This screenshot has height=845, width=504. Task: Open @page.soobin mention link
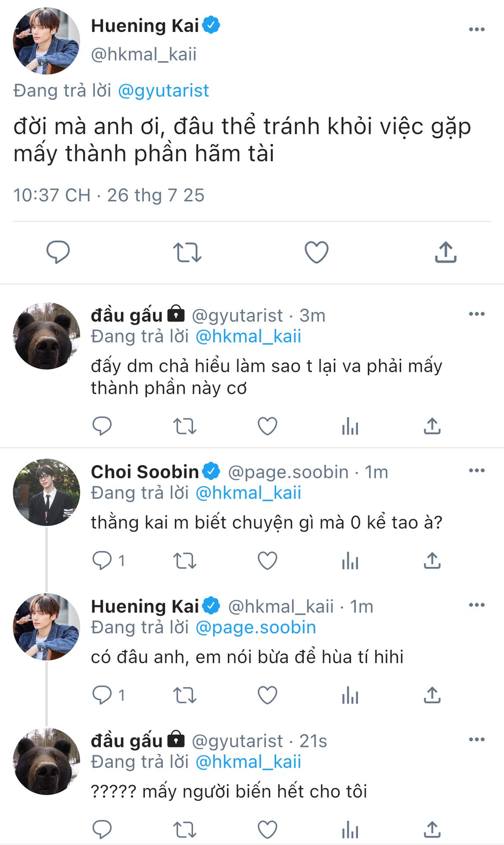click(x=256, y=627)
